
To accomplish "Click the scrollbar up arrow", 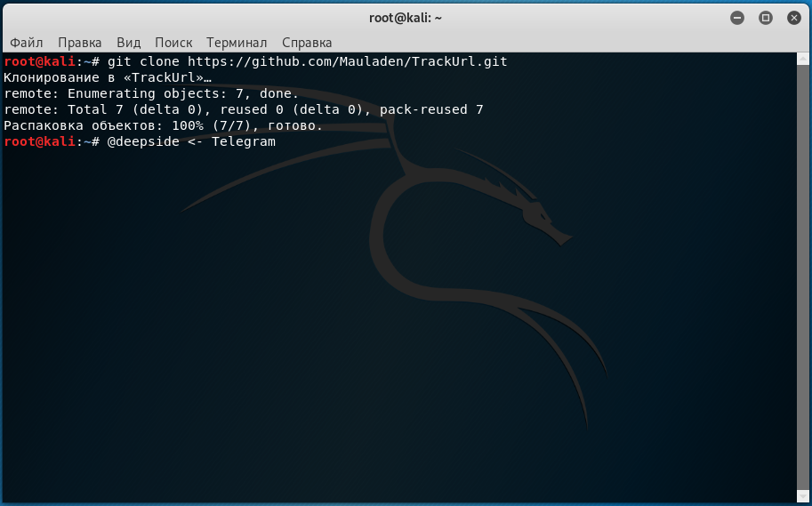I will coord(802,58).
